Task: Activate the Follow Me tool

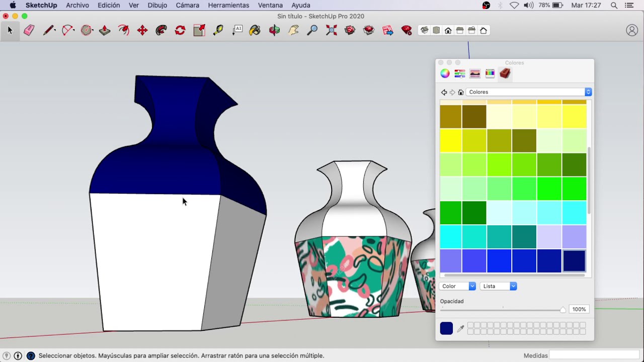Action: 161,31
